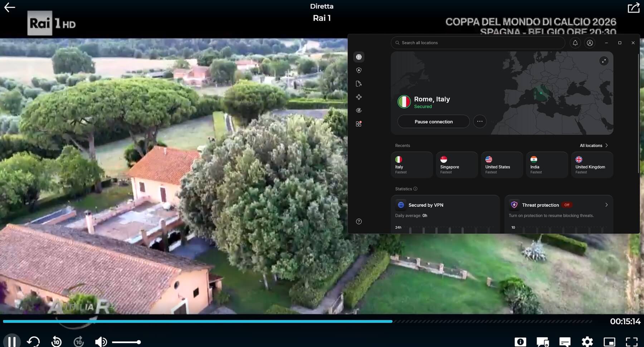Click the United States flag in Recents
This screenshot has height=347, width=644.
(x=489, y=159)
